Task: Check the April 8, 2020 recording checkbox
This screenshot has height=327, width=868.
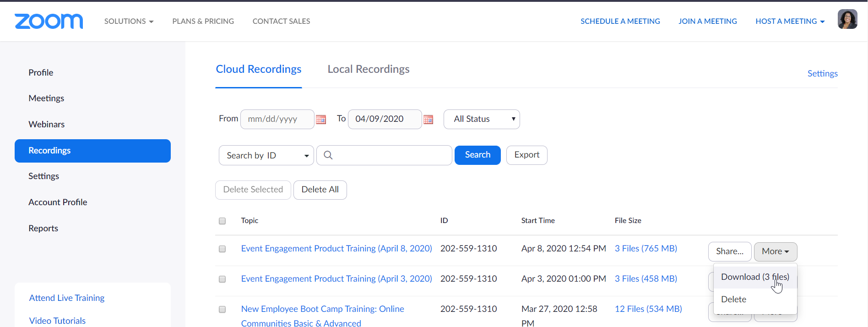Action: click(x=222, y=249)
